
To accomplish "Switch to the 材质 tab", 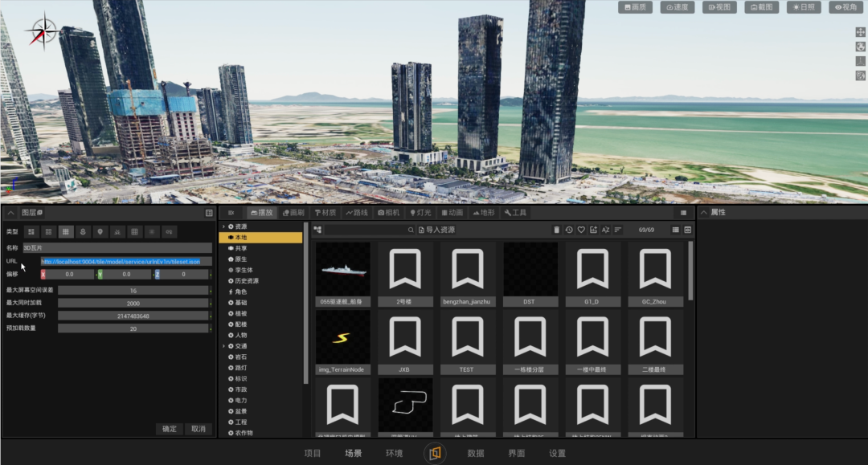I will tap(325, 213).
